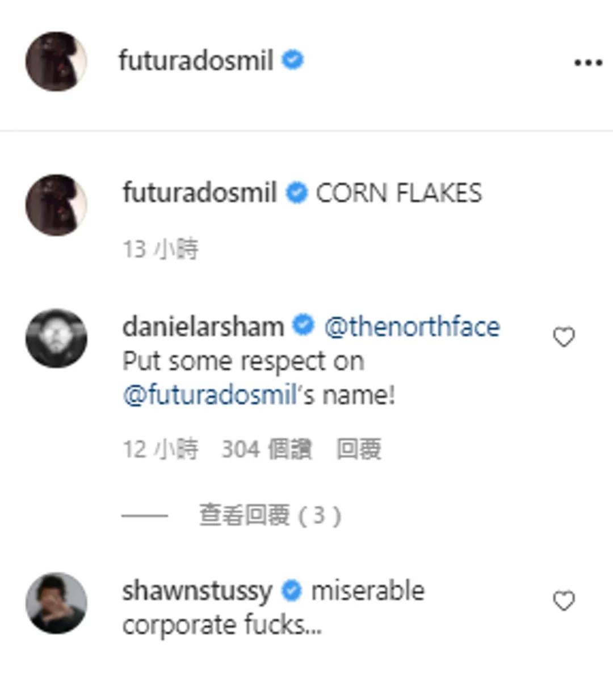
Task: Click the futuradosmil username in the header
Action: coord(196,61)
